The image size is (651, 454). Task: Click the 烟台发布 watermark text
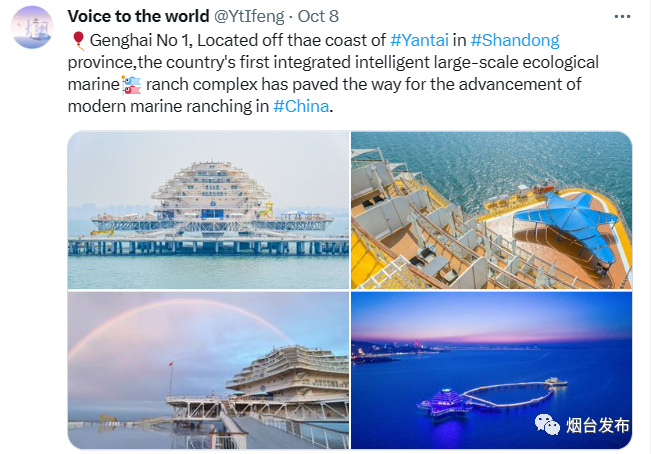pyautogui.click(x=598, y=426)
